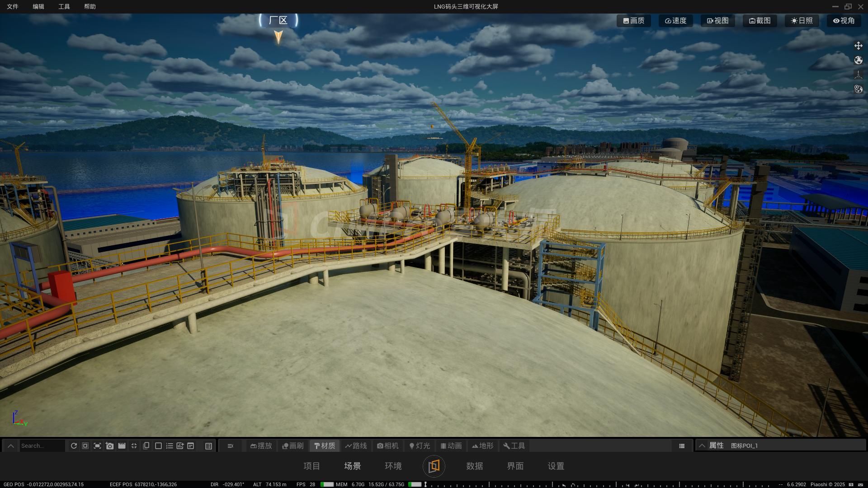
Task: Click the dashed selection-frame icon
Action: pyautogui.click(x=85, y=446)
